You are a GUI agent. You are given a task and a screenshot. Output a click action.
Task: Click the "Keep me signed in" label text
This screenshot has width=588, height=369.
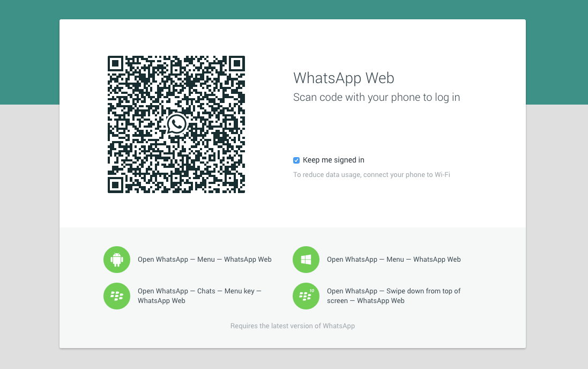point(333,160)
